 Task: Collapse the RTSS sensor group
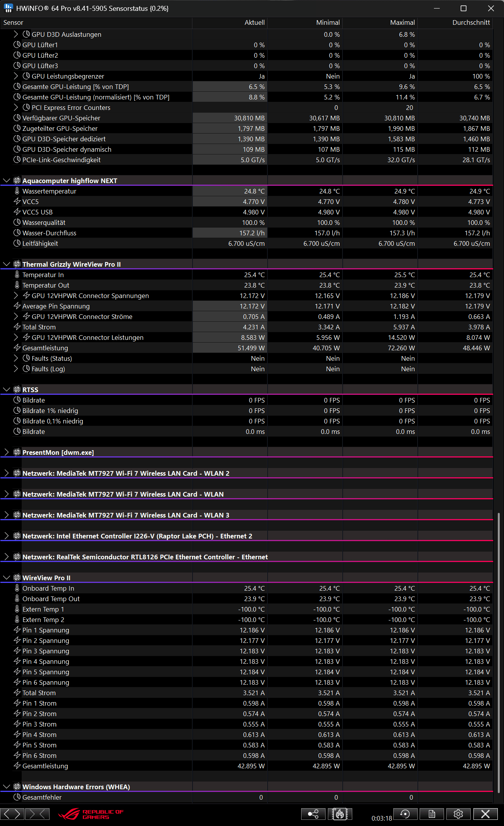(7, 389)
